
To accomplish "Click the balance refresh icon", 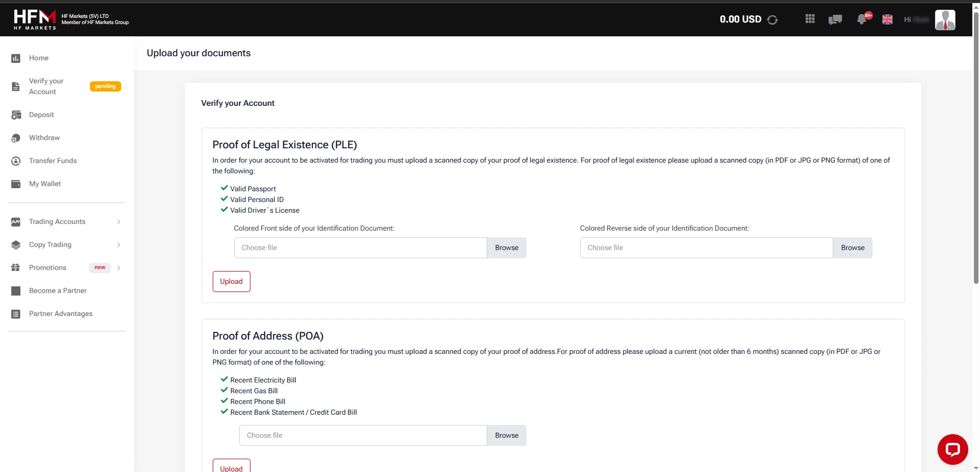I will coord(772,20).
